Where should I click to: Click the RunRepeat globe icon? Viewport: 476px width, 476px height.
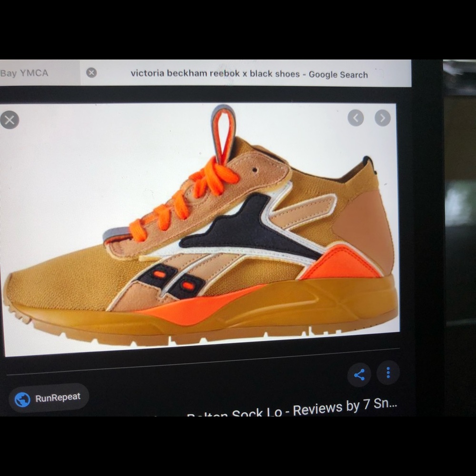pyautogui.click(x=22, y=399)
